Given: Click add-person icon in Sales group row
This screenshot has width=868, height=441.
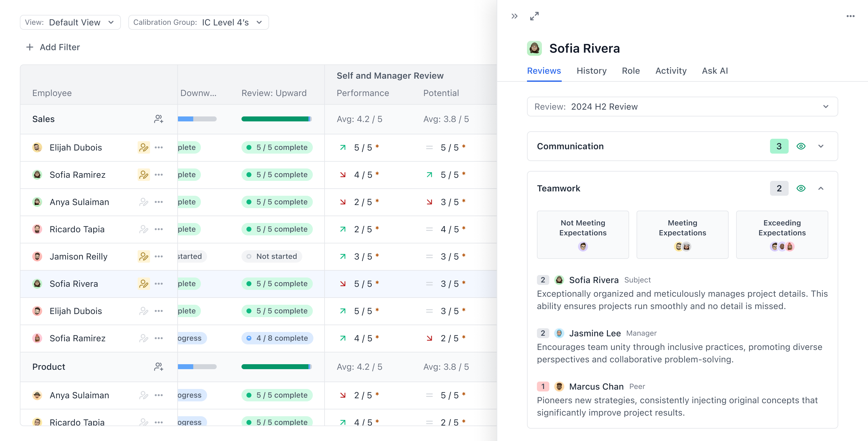Looking at the screenshot, I should [x=158, y=119].
